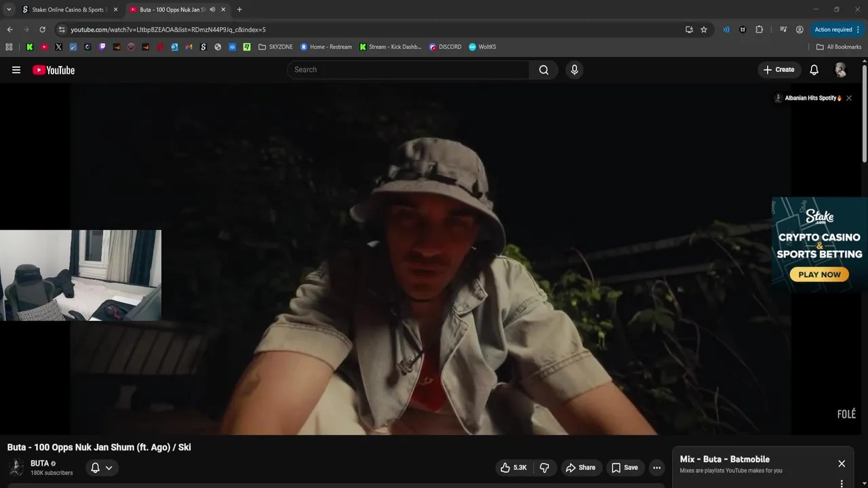
Task: Open Mix playlist three-dot options
Action: point(842,483)
